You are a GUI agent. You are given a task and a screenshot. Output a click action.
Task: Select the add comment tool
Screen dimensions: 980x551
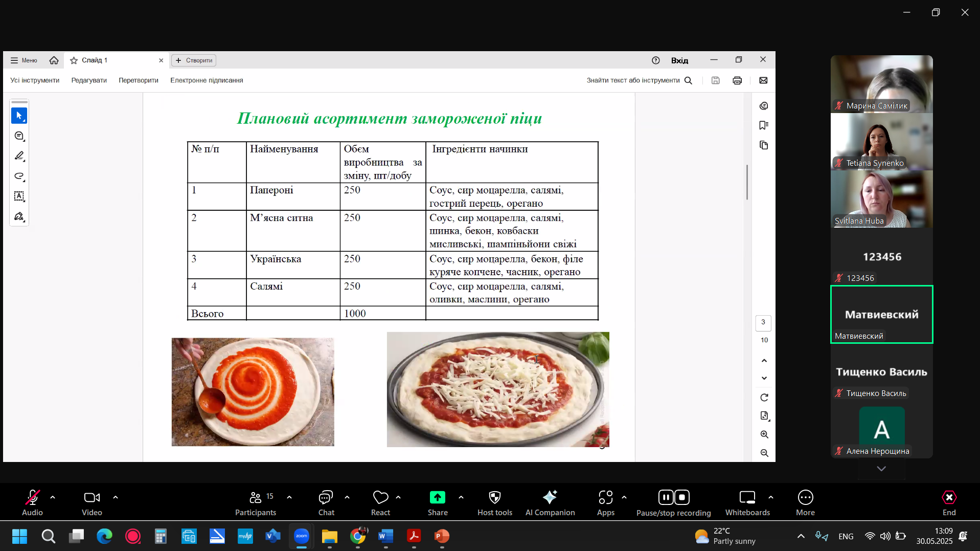click(19, 136)
